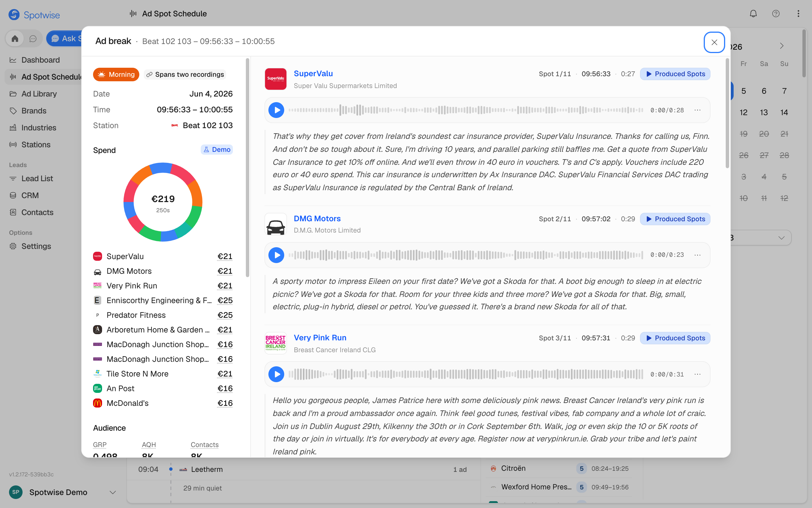Close the Ad break dialog

point(714,42)
